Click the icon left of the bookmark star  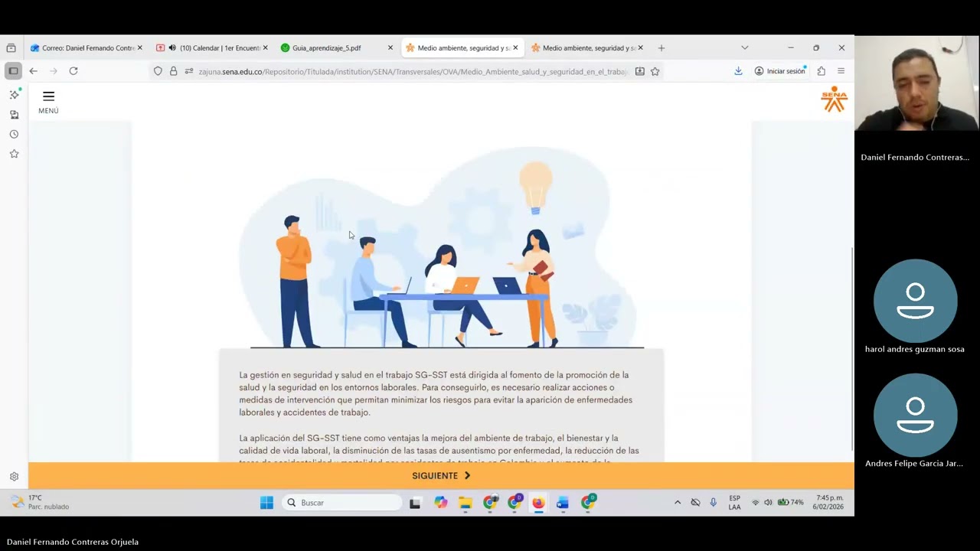tap(639, 71)
